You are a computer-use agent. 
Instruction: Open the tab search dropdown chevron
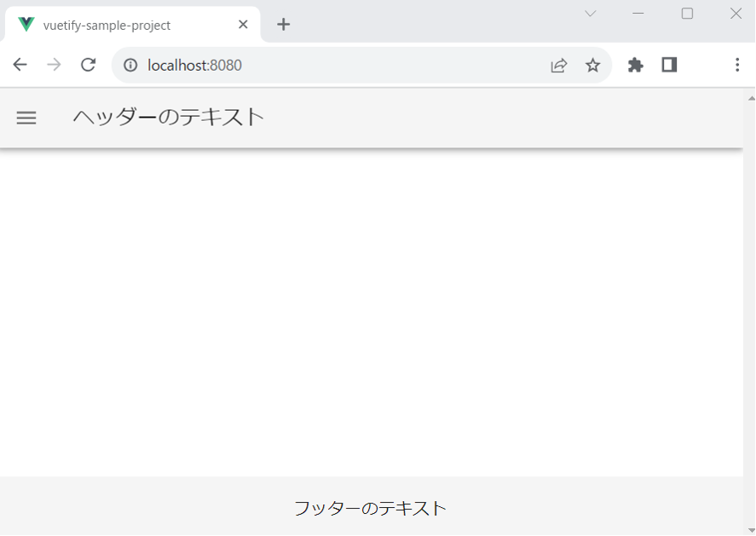[x=591, y=14]
